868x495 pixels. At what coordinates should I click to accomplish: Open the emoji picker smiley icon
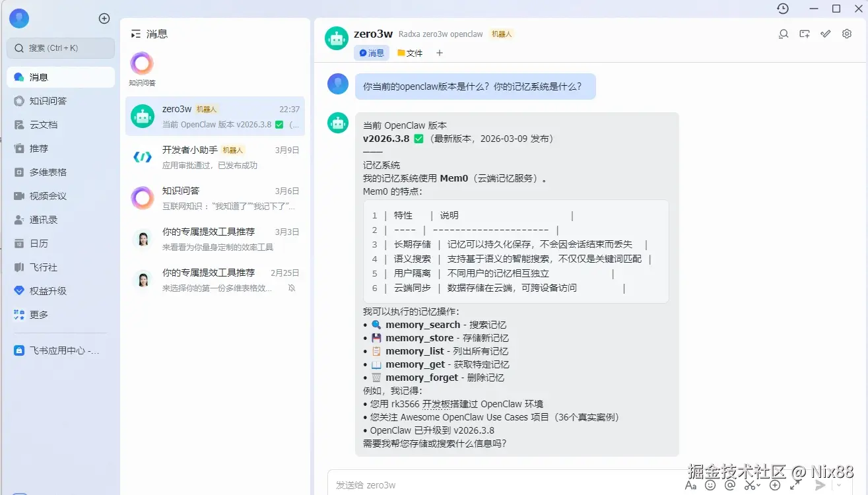710,485
